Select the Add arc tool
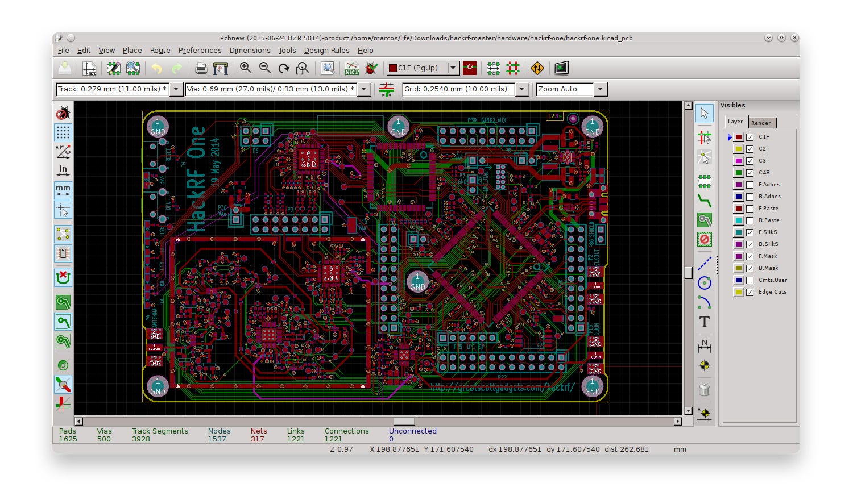Image resolution: width=853 pixels, height=504 pixels. pos(705,302)
